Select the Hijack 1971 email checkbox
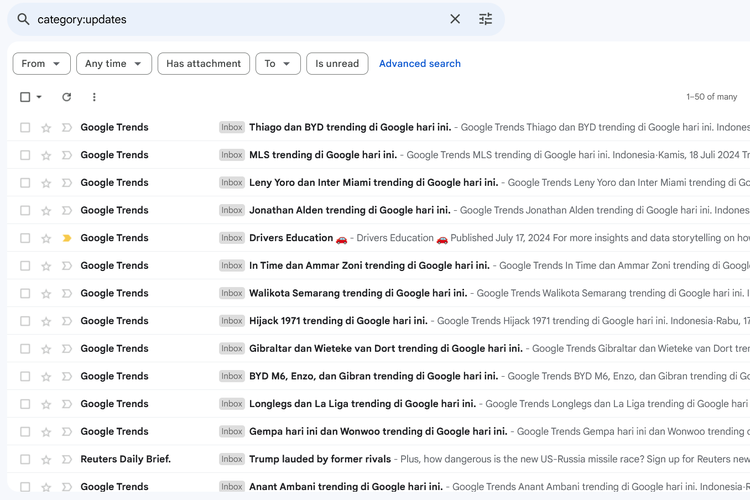The width and height of the screenshot is (750, 500). tap(25, 321)
